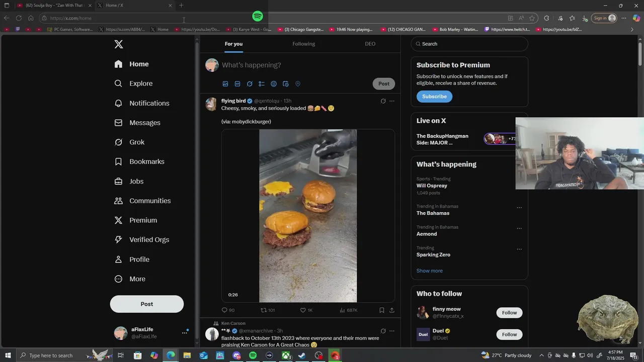Screen dimensions: 644x362
Task: Share flying bird's burger post
Action: [392, 310]
